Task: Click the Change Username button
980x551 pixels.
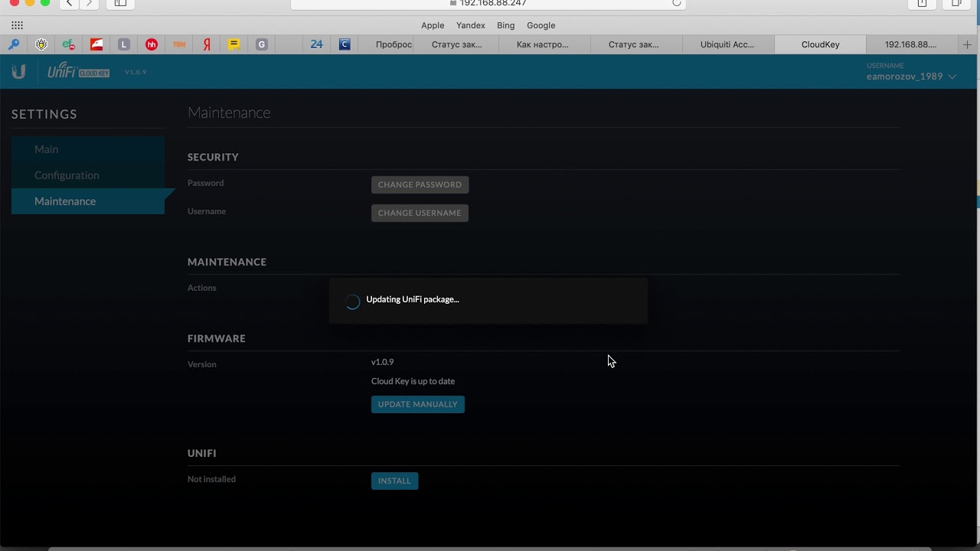Action: click(420, 213)
